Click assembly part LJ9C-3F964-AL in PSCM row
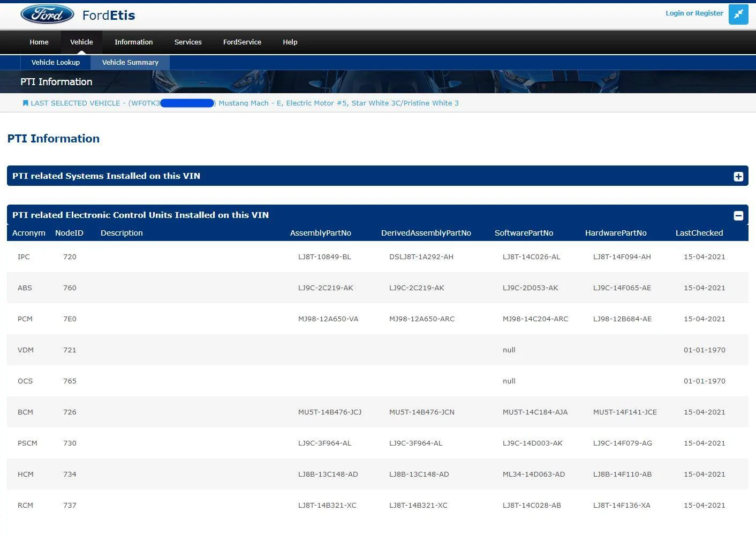This screenshot has width=756, height=535. point(325,443)
